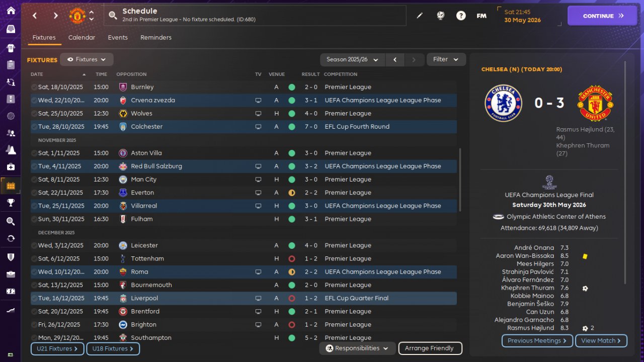
Task: Open the Home icon in the sidebar
Action: [11, 11]
